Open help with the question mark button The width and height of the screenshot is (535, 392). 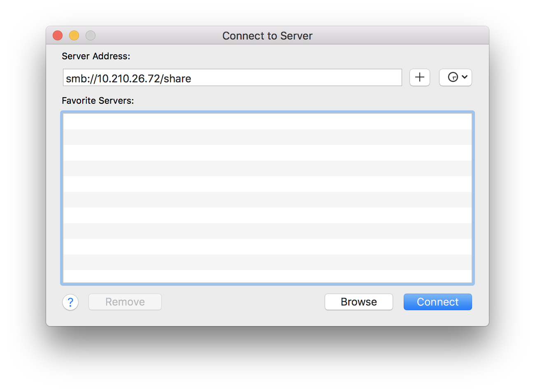pyautogui.click(x=70, y=302)
